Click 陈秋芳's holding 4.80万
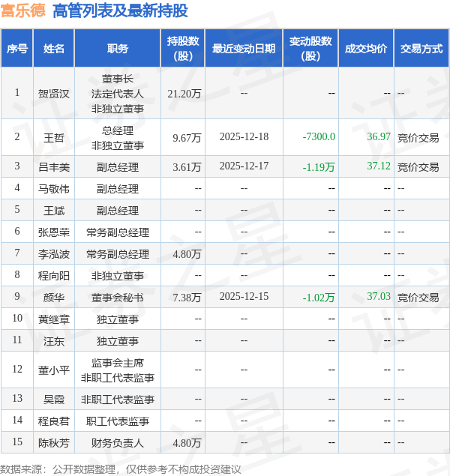Viewport: 450px width, 476px height. tap(187, 443)
